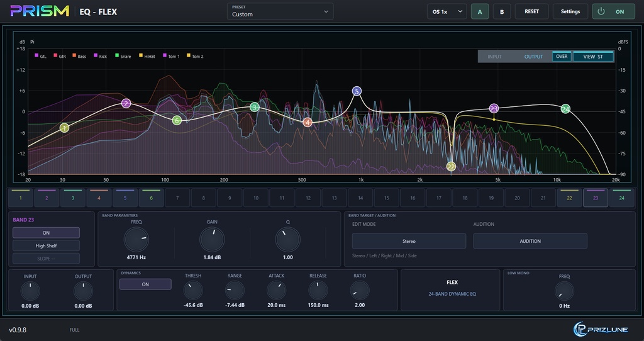Click the 24-BAND DYNAMIC EQ text
This screenshot has height=341, width=644.
point(452,294)
